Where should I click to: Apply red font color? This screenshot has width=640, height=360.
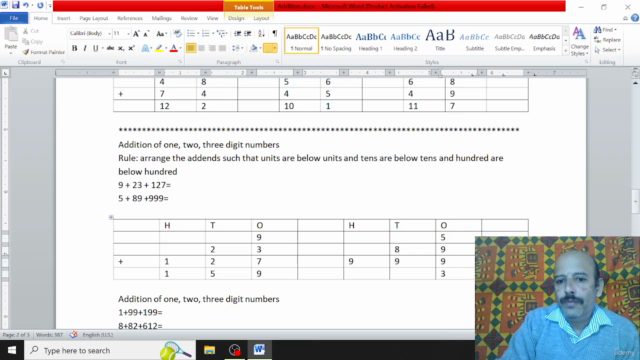pyautogui.click(x=173, y=48)
